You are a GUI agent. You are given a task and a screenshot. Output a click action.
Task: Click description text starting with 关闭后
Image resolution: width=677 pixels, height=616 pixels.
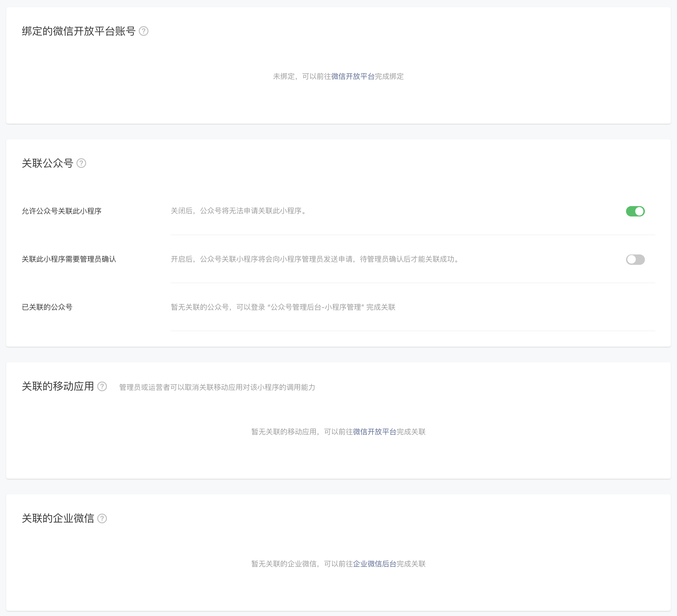[239, 211]
